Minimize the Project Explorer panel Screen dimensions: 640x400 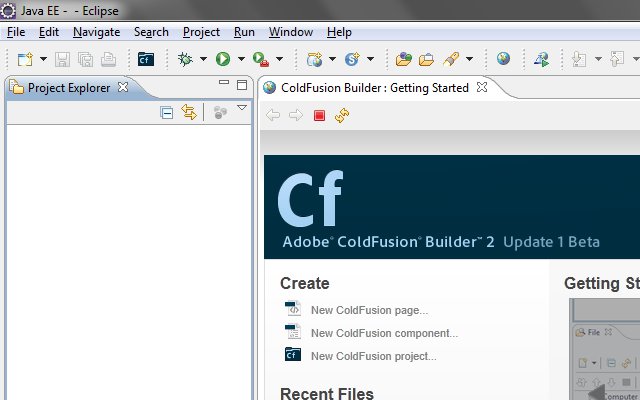(224, 82)
